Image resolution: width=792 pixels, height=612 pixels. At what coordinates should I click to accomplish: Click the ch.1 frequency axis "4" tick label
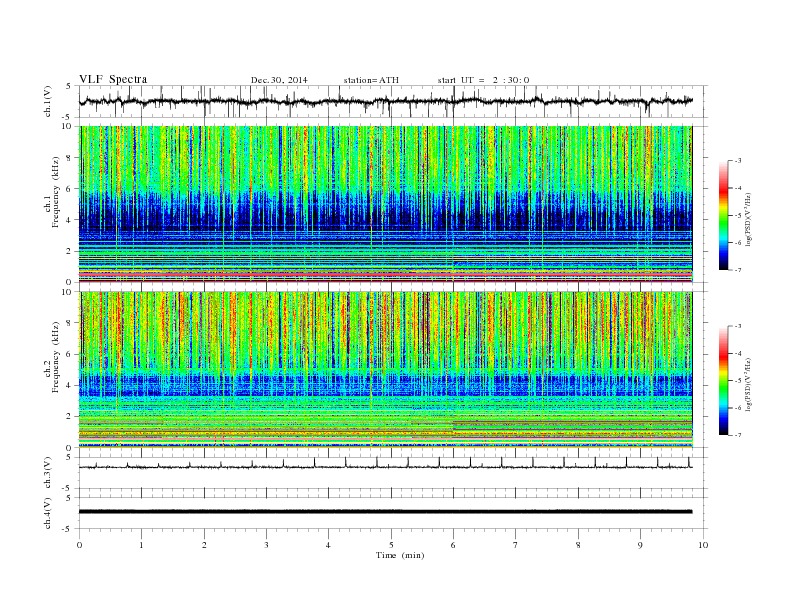pyautogui.click(x=69, y=220)
